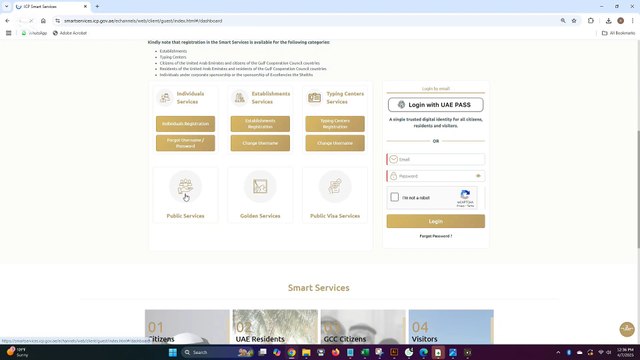640x360 pixels.
Task: Open the Chrome downloads icon
Action: (608, 20)
